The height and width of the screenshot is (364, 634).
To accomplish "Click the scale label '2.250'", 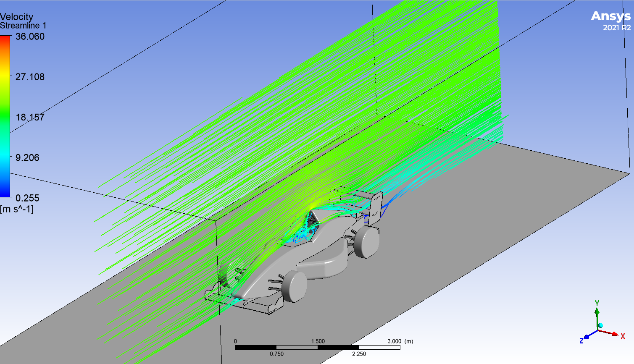I will coord(359,354).
